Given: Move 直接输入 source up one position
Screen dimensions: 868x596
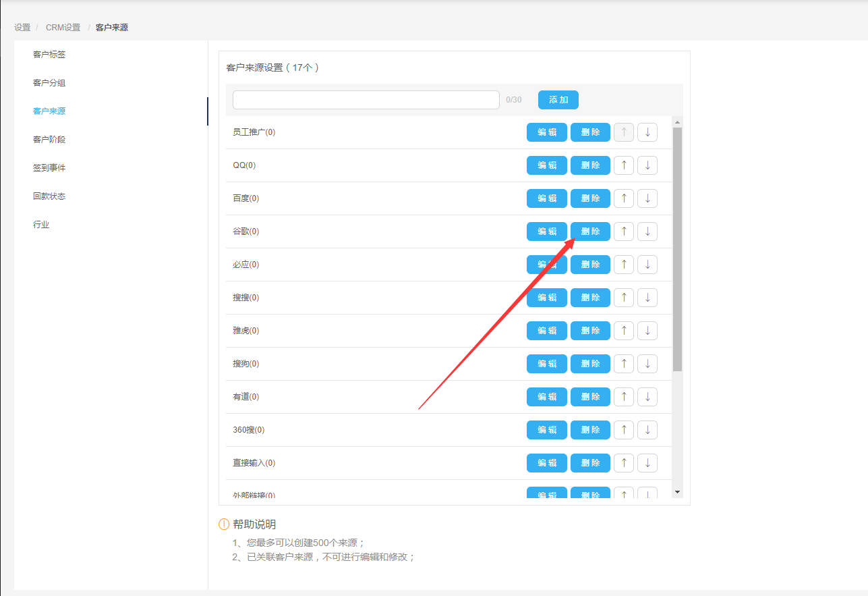Looking at the screenshot, I should [x=623, y=463].
